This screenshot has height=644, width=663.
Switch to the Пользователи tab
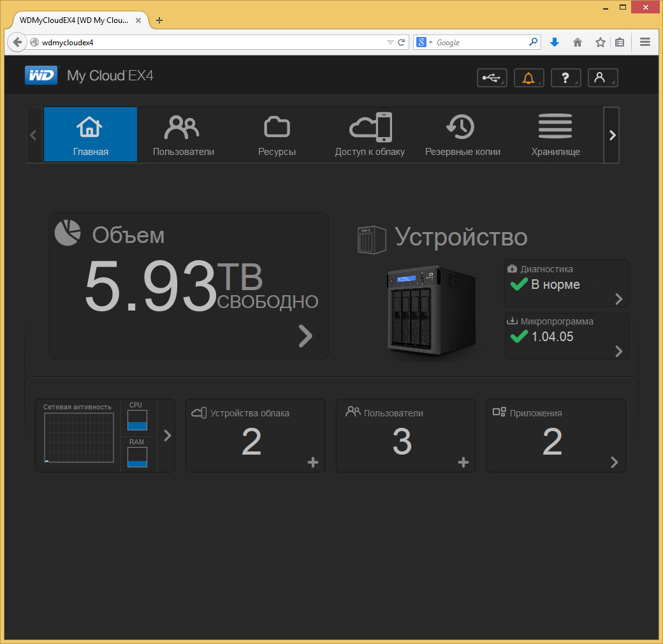(x=184, y=135)
